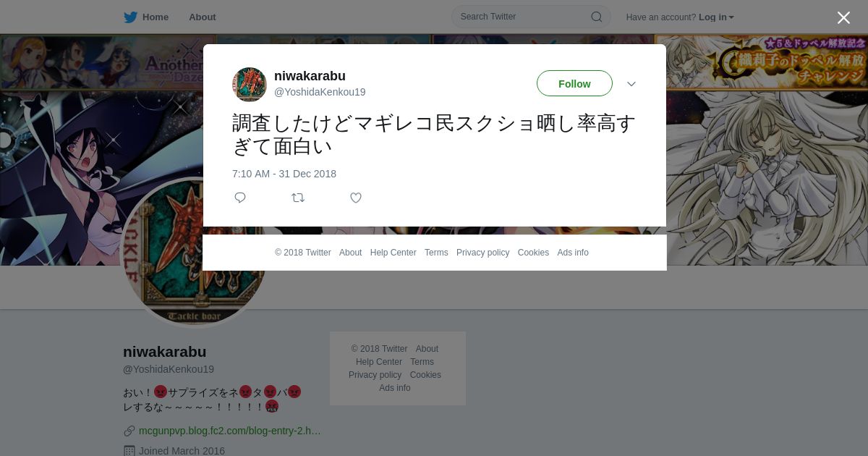The width and height of the screenshot is (868, 456).
Task: Open the Log in dropdown
Action: (716, 17)
